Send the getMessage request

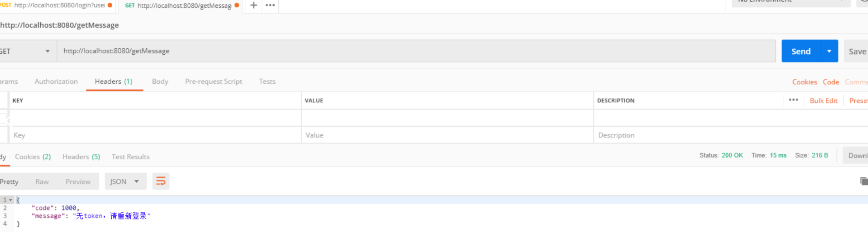(x=801, y=51)
